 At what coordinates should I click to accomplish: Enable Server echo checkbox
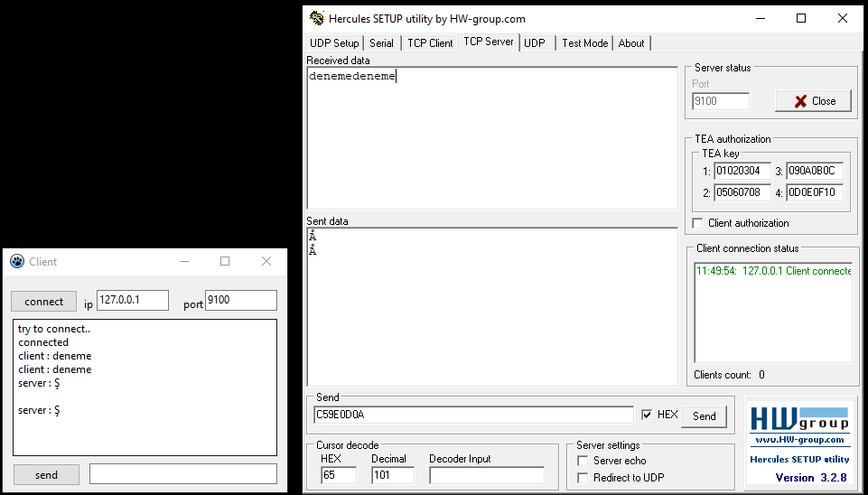(x=583, y=461)
